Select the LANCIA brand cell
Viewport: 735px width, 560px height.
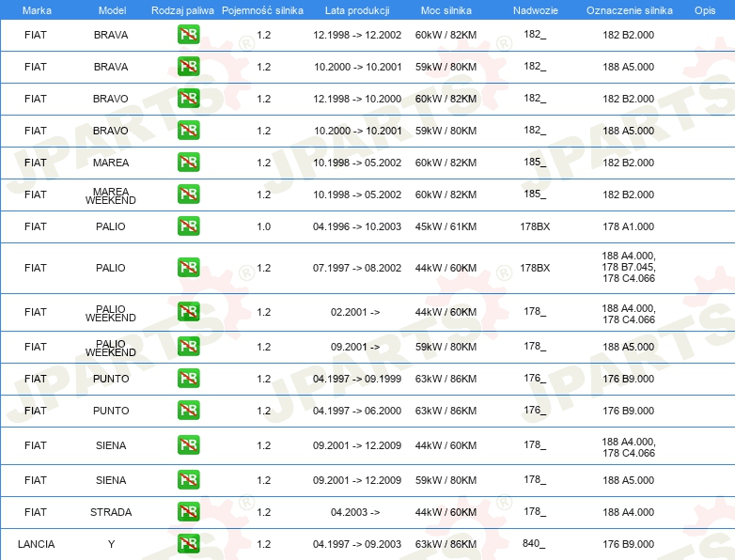coord(36,544)
